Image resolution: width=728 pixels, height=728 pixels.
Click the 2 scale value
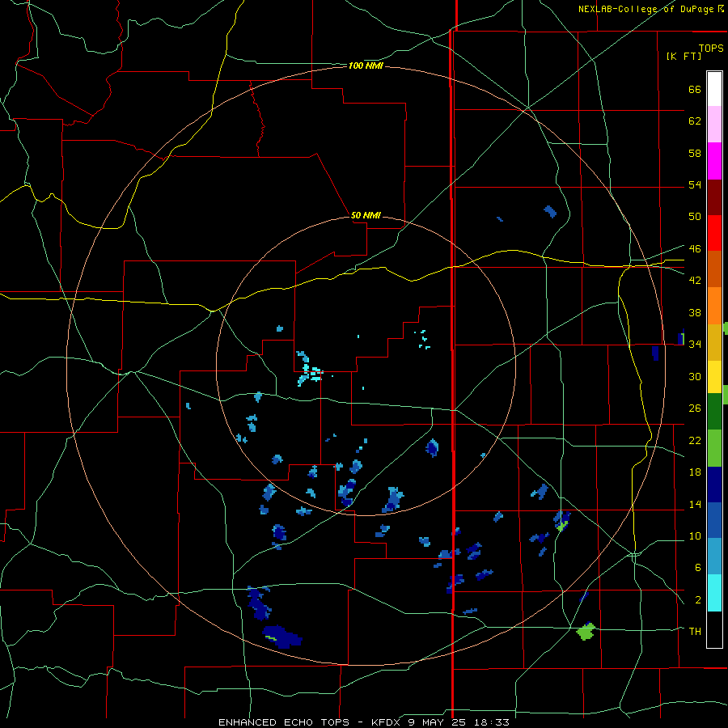(x=697, y=599)
